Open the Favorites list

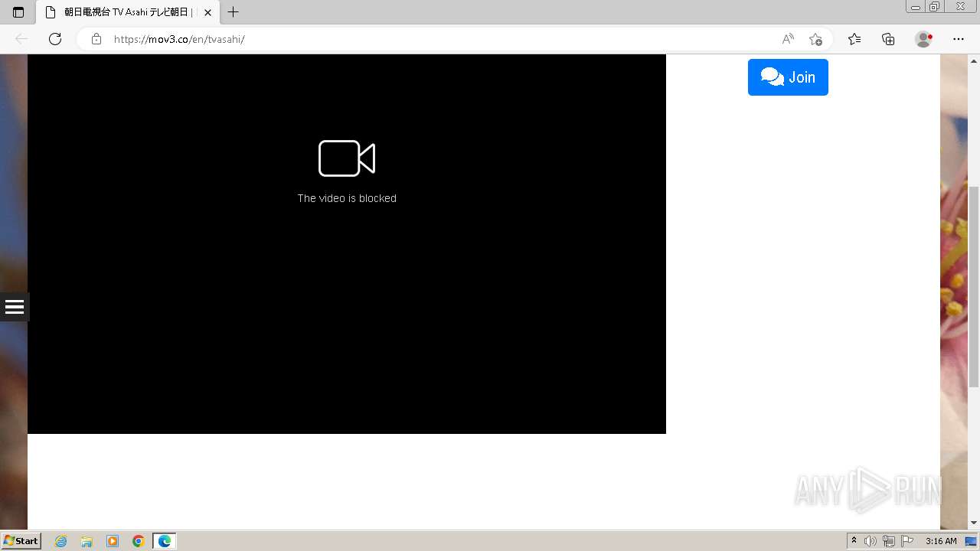854,39
